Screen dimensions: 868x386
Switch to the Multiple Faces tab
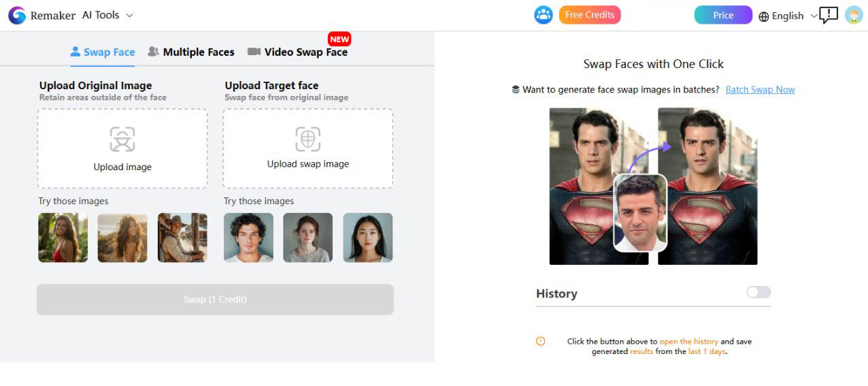(x=191, y=52)
